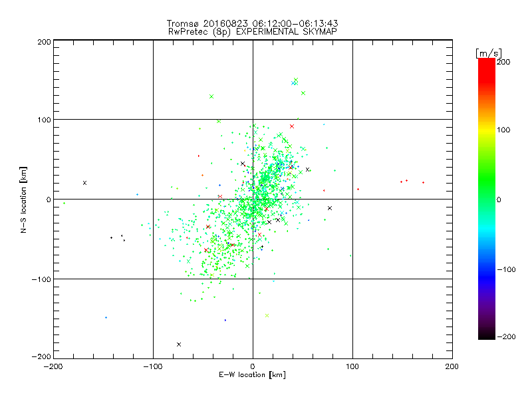Click the 'E-W location [km]' axis label
Screen dimensions: 532x399
253,375
